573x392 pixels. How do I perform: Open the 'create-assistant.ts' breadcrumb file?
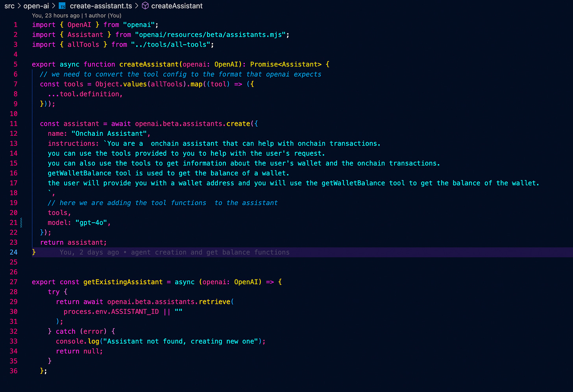click(x=101, y=6)
